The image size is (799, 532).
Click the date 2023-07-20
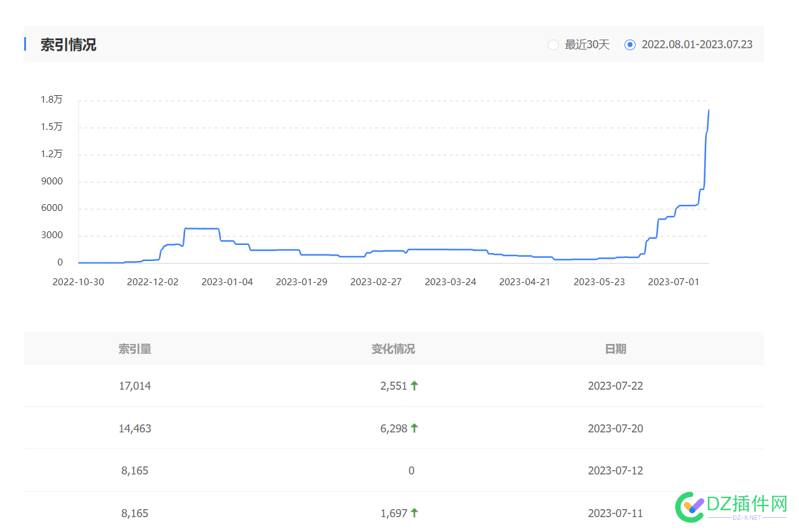tap(615, 428)
